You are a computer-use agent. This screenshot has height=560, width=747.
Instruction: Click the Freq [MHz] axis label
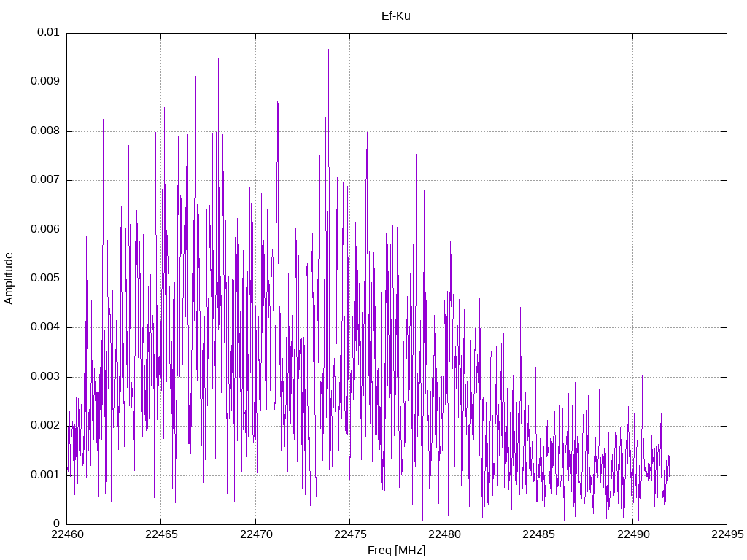coord(396,550)
